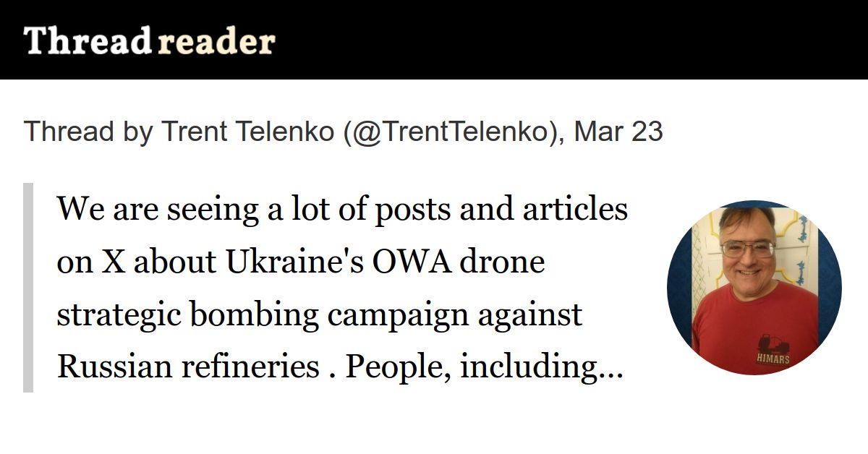This screenshot has width=868, height=454.
Task: Click the HIMARS logo on the red shirt
Action: click(x=773, y=348)
